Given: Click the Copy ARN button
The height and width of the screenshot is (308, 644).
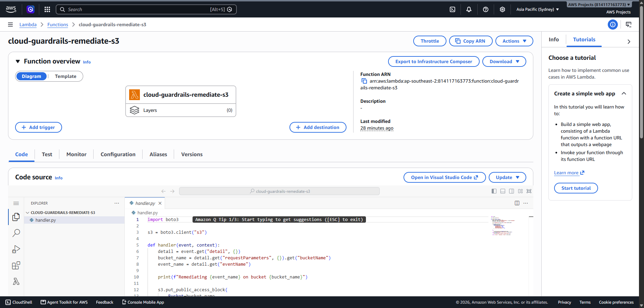Looking at the screenshot, I should coord(471,41).
